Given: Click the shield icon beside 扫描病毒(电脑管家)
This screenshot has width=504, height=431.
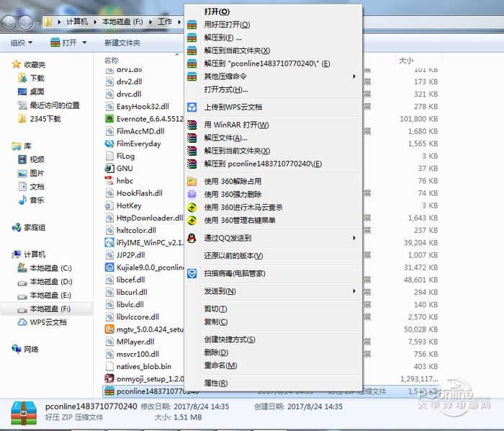Looking at the screenshot, I should 192,273.
